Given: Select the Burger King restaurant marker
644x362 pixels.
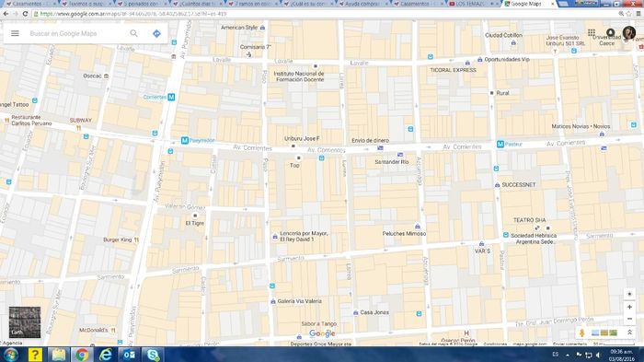Looking at the screenshot, I should click(x=136, y=239).
